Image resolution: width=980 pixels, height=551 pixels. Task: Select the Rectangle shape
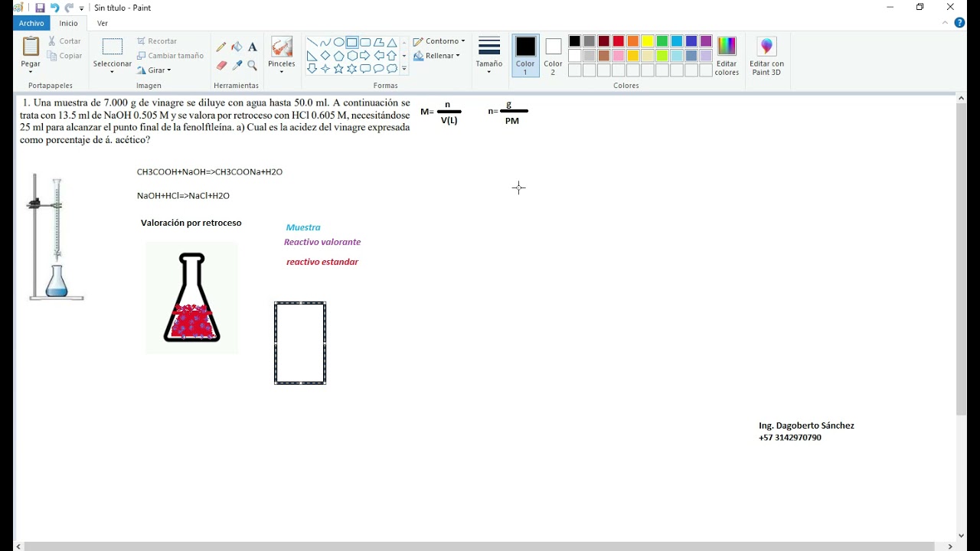click(x=351, y=43)
